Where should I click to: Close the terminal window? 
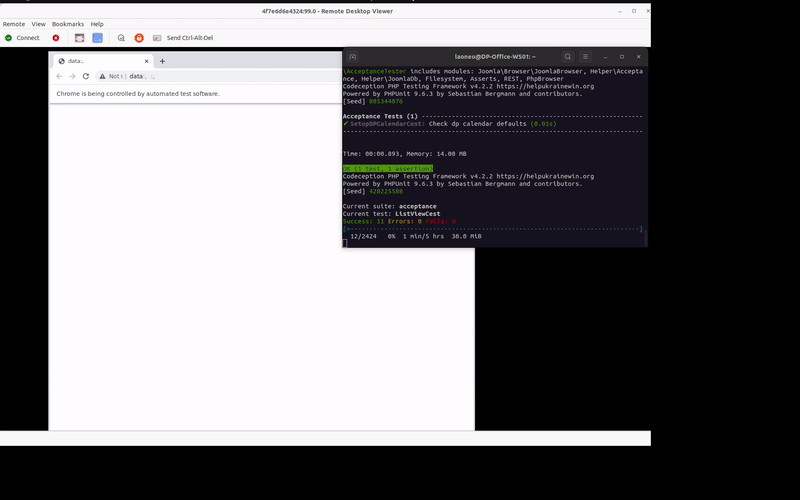638,57
